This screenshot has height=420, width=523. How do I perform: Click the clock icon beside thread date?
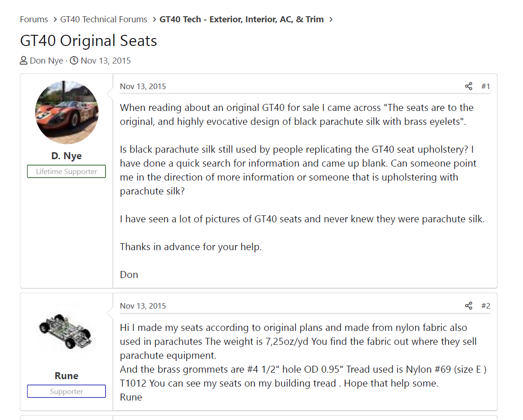pos(74,61)
